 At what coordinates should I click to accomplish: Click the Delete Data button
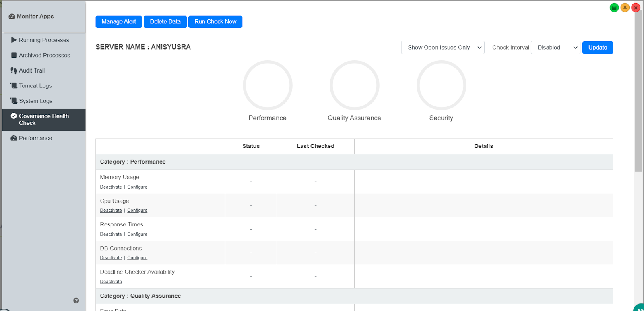point(165,22)
